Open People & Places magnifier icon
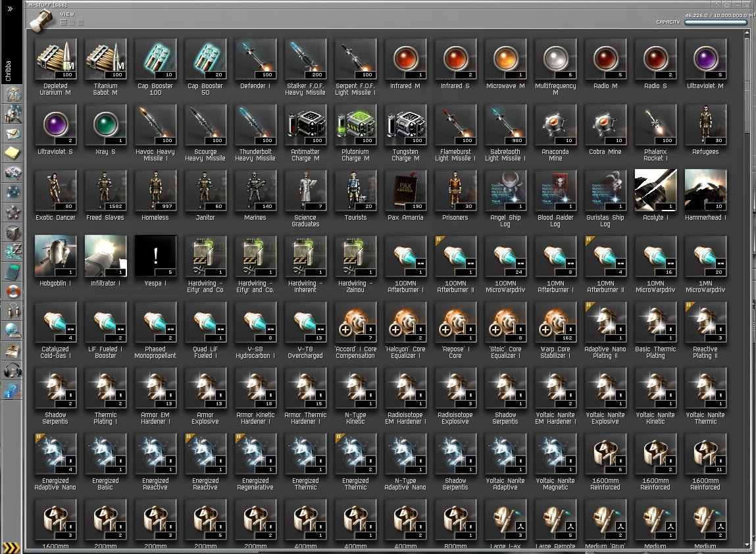 coord(13,114)
